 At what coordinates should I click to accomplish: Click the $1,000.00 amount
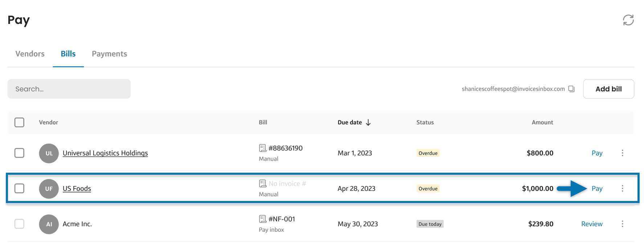point(538,189)
